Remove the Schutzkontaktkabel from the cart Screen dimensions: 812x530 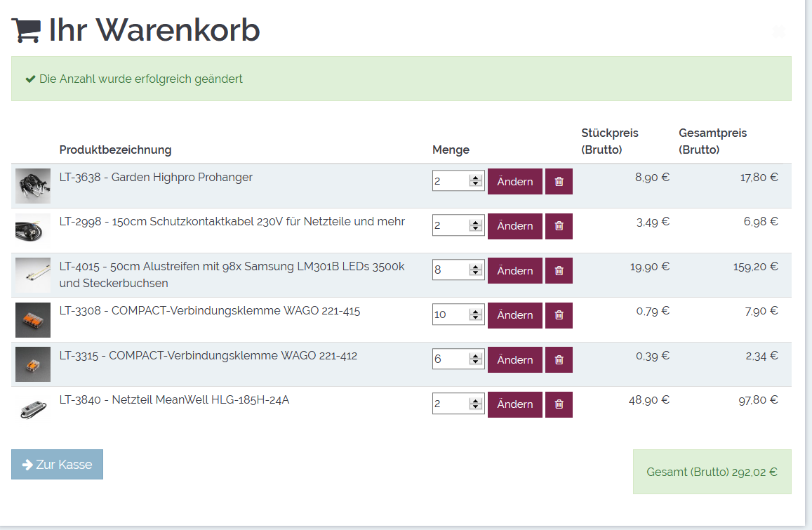coord(559,226)
